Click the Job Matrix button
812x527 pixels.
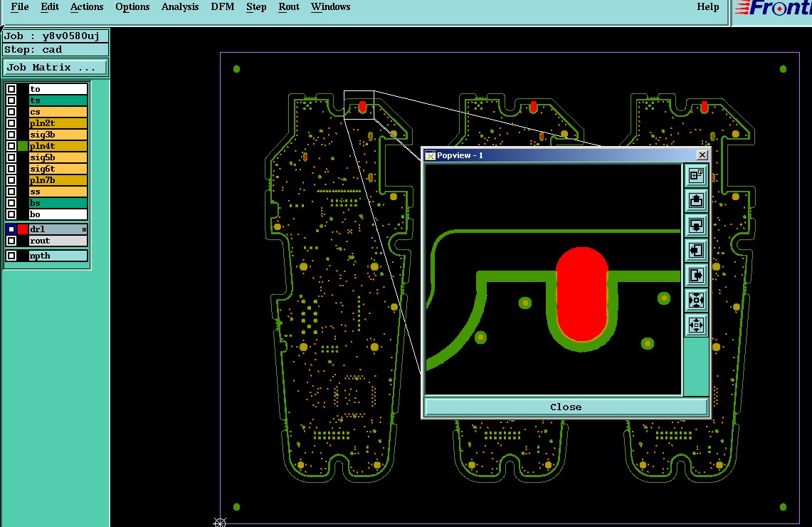click(56, 68)
